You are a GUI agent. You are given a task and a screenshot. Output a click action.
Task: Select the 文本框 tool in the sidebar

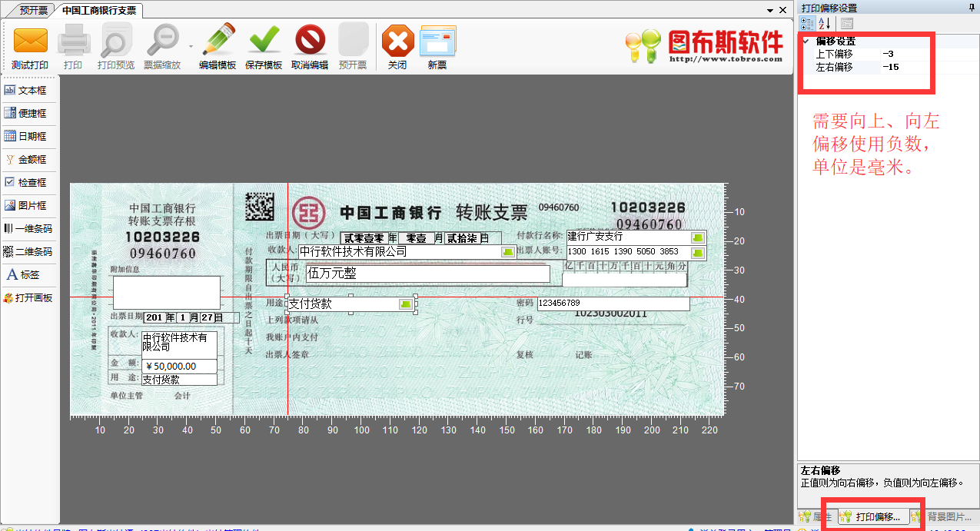(x=31, y=89)
